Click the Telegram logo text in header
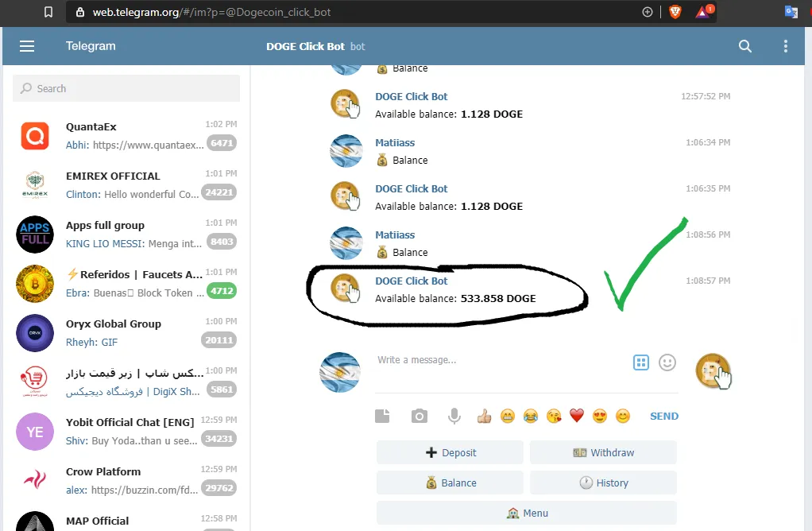Screen dimensions: 812x531 click(x=91, y=46)
